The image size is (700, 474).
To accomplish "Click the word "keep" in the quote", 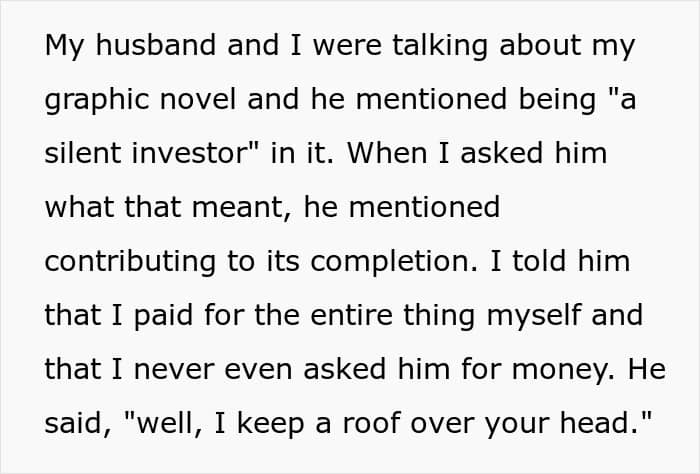I will (x=271, y=424).
